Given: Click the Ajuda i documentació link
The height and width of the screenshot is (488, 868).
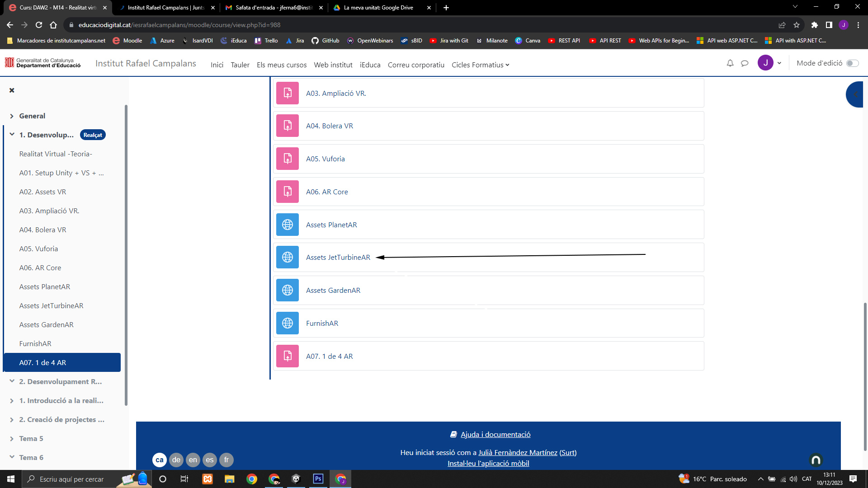Looking at the screenshot, I should 495,435.
